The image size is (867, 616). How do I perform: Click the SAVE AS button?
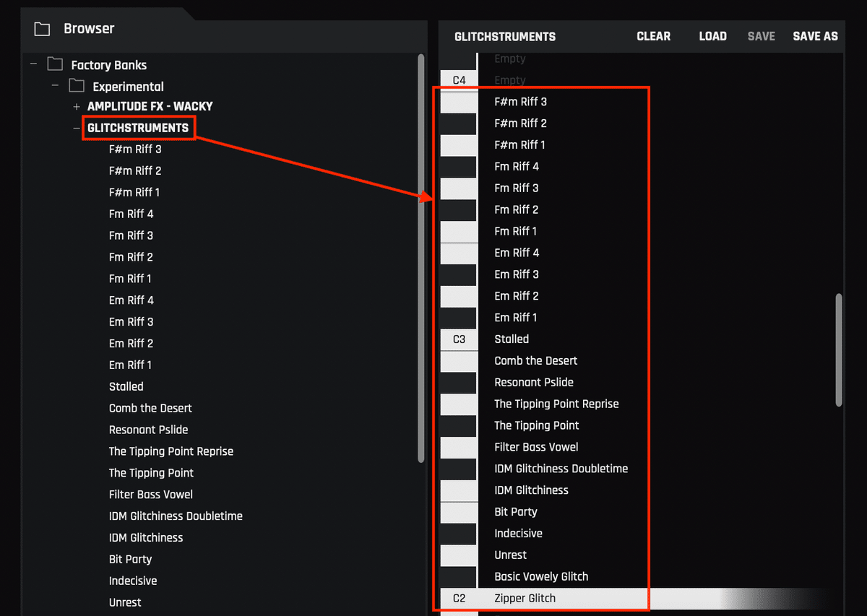click(815, 36)
